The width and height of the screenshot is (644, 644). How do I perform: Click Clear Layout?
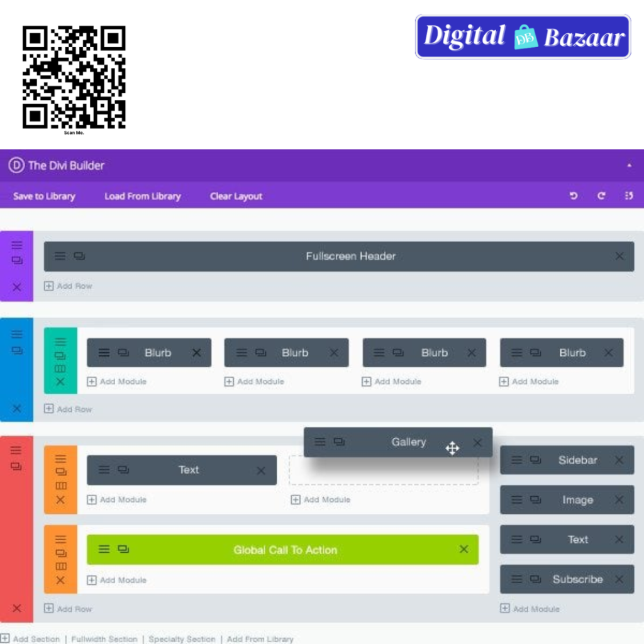tap(236, 196)
